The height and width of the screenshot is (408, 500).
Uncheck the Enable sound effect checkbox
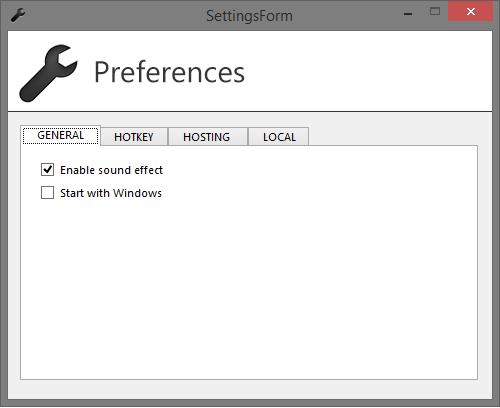coord(47,170)
